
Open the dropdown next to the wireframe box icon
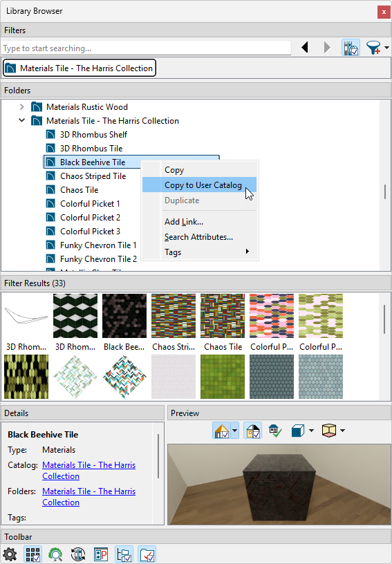pyautogui.click(x=342, y=430)
